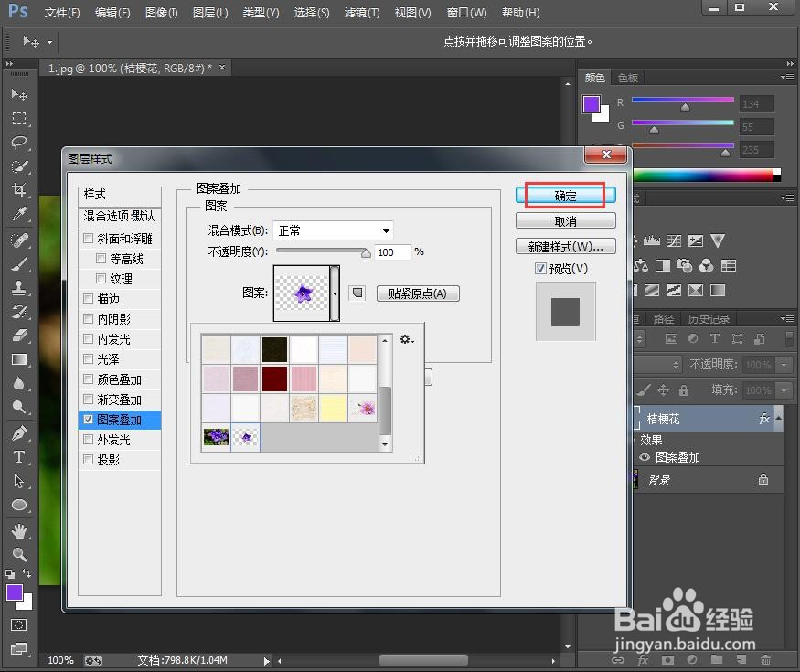Select the Spot Healing Brush tool
Image resolution: width=800 pixels, height=672 pixels.
coord(19,240)
